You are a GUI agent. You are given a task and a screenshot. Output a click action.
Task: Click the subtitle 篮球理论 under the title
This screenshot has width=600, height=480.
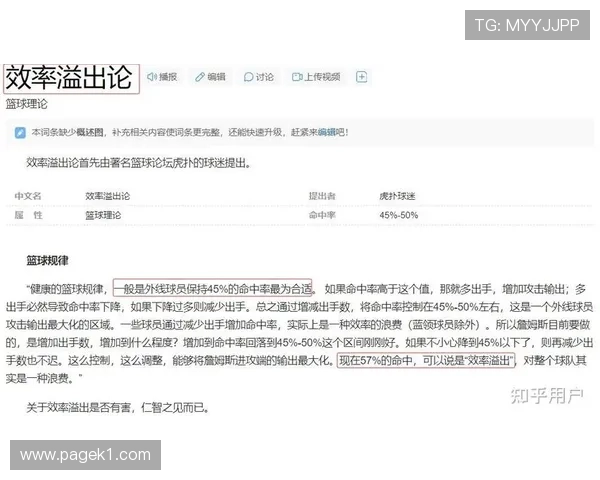[x=26, y=104]
